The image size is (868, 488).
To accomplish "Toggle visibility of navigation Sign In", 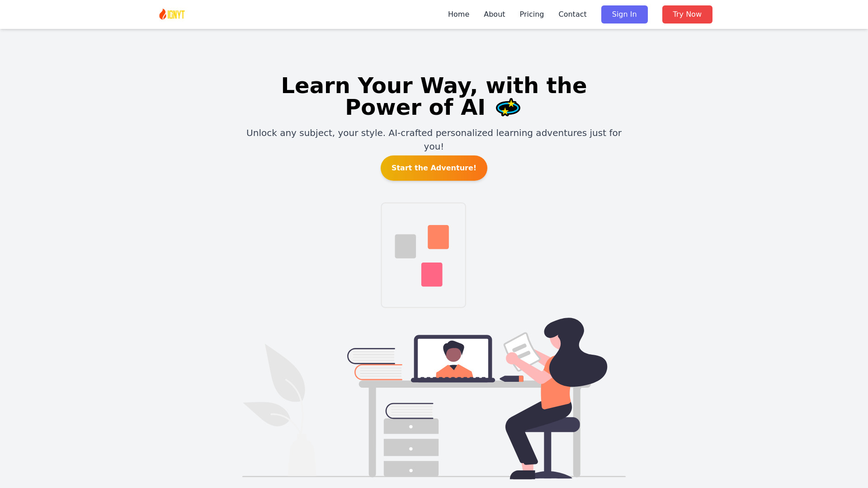I will tap(624, 14).
